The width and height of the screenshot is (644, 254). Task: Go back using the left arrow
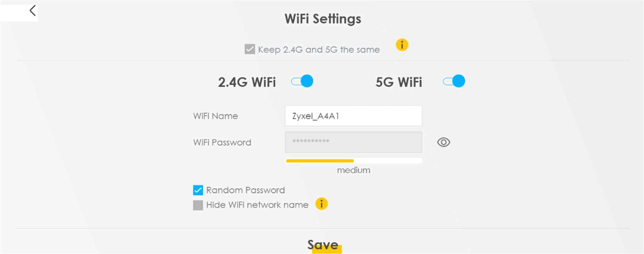point(33,11)
